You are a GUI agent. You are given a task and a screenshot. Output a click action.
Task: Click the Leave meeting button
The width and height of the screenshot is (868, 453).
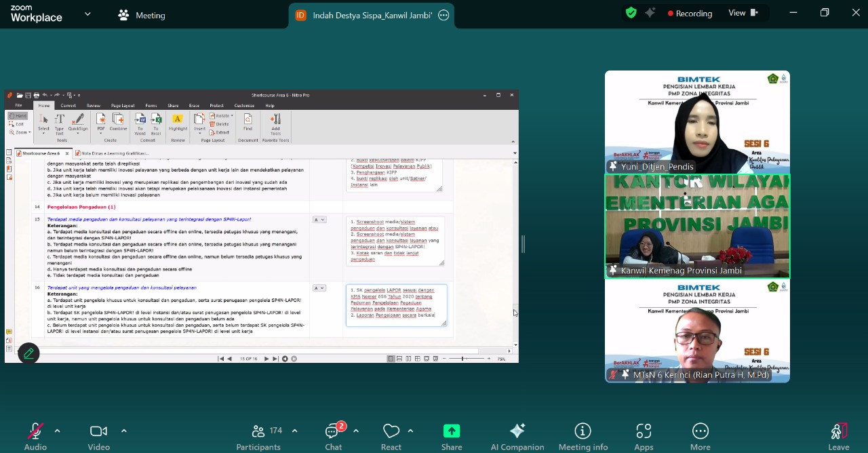(x=838, y=436)
